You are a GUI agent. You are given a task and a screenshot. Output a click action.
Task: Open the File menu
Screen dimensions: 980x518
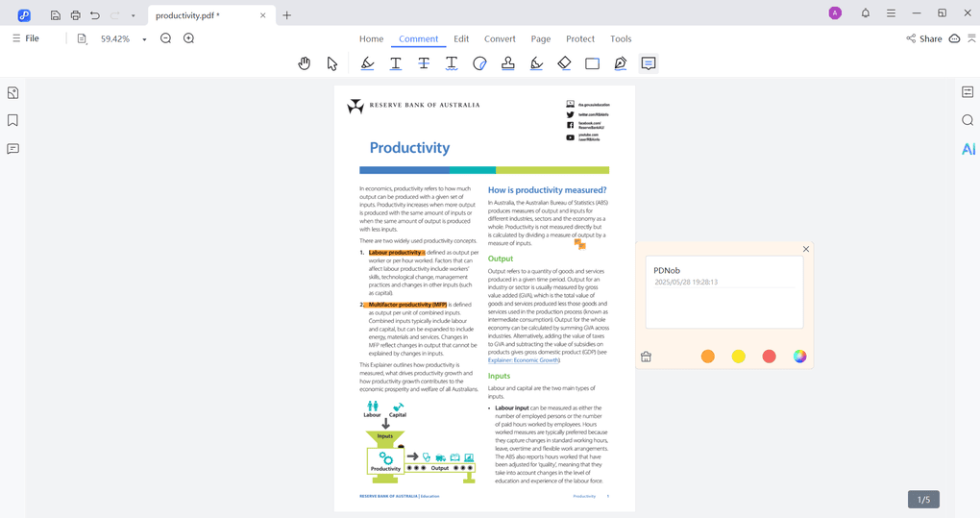click(x=26, y=38)
